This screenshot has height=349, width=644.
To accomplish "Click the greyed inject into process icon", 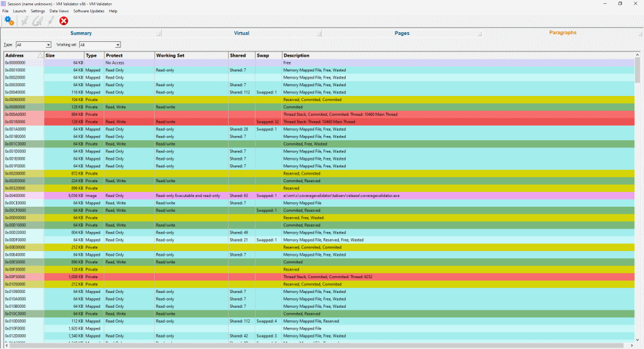I will click(37, 21).
